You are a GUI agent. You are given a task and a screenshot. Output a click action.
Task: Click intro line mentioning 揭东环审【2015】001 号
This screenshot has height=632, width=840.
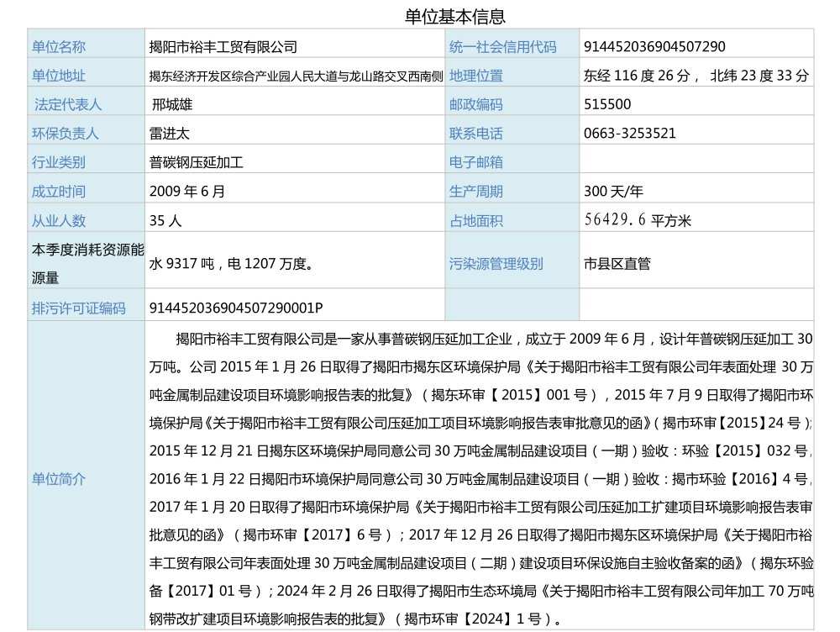pos(481,395)
